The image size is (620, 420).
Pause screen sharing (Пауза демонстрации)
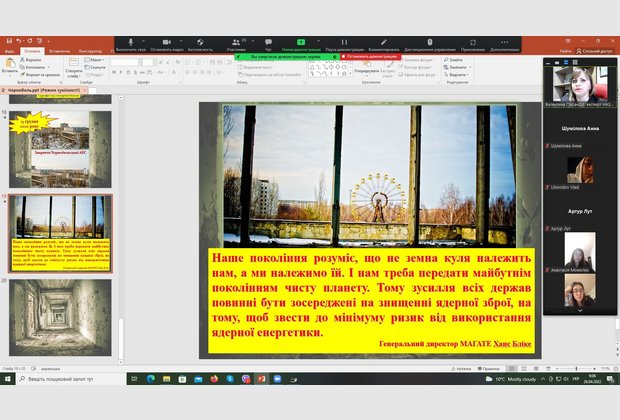coord(344,45)
